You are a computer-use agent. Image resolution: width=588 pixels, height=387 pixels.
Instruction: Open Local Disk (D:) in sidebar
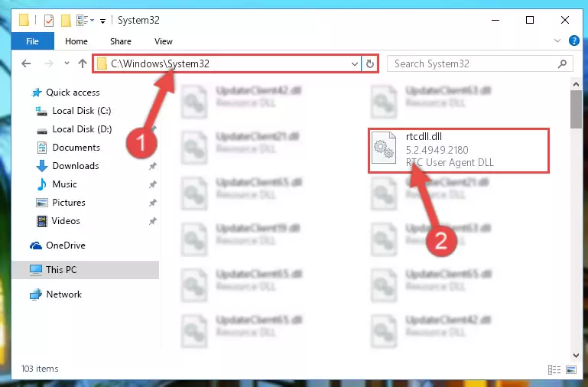pos(82,129)
